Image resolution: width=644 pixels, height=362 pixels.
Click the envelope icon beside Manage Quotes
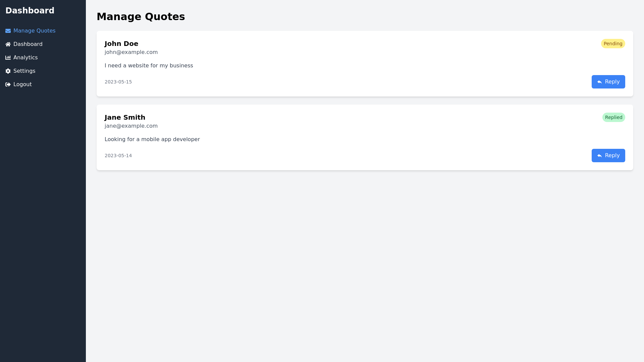click(8, 31)
